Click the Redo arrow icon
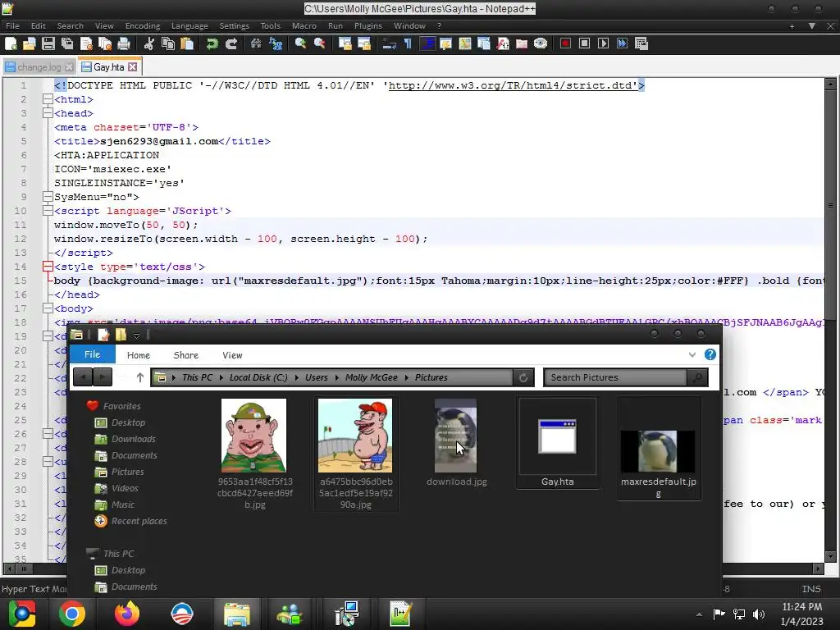Image resolution: width=840 pixels, height=630 pixels. tap(231, 44)
